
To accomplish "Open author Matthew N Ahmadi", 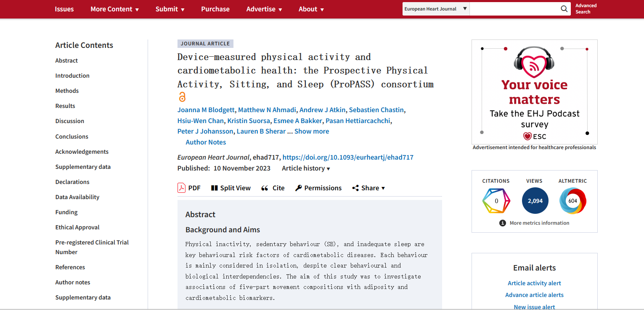I will pos(268,110).
